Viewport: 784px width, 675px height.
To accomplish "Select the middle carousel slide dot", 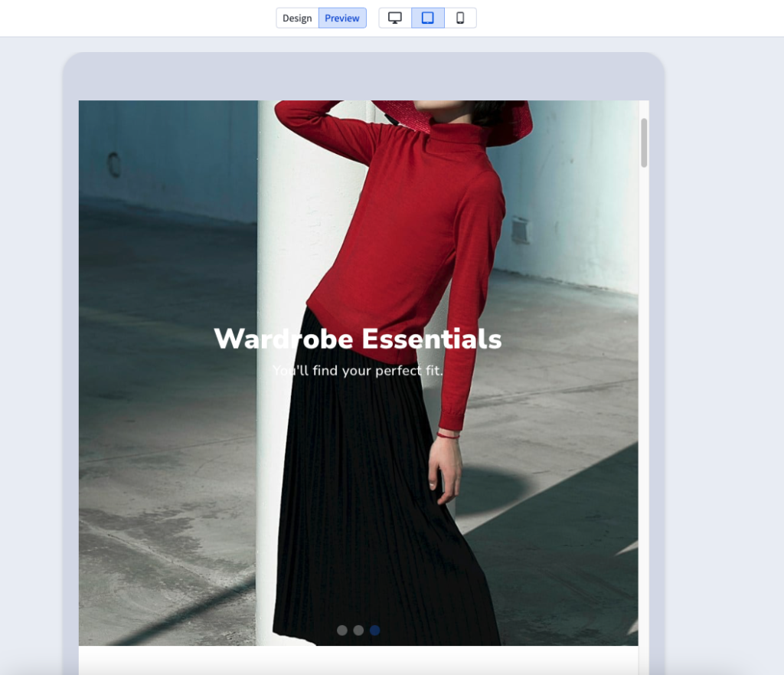I will (x=358, y=630).
